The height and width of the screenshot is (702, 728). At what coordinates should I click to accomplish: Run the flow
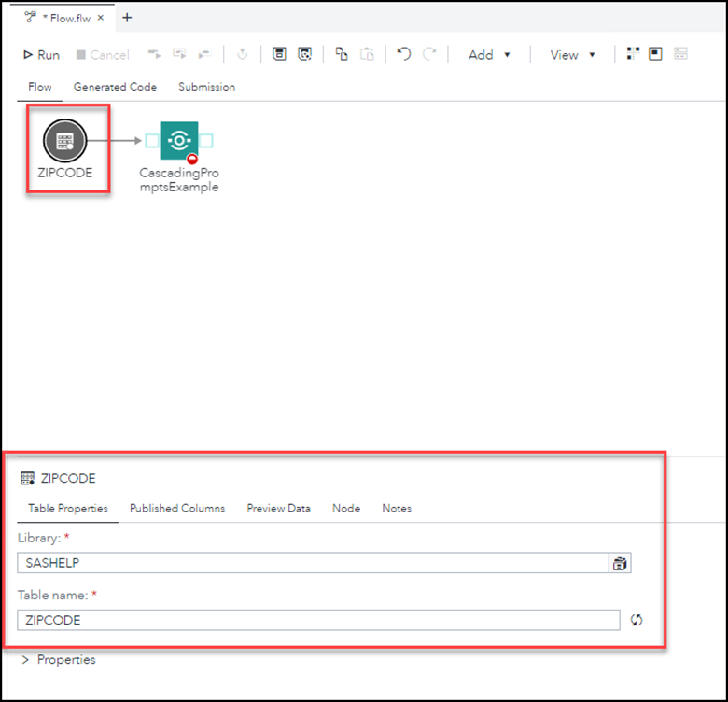41,55
